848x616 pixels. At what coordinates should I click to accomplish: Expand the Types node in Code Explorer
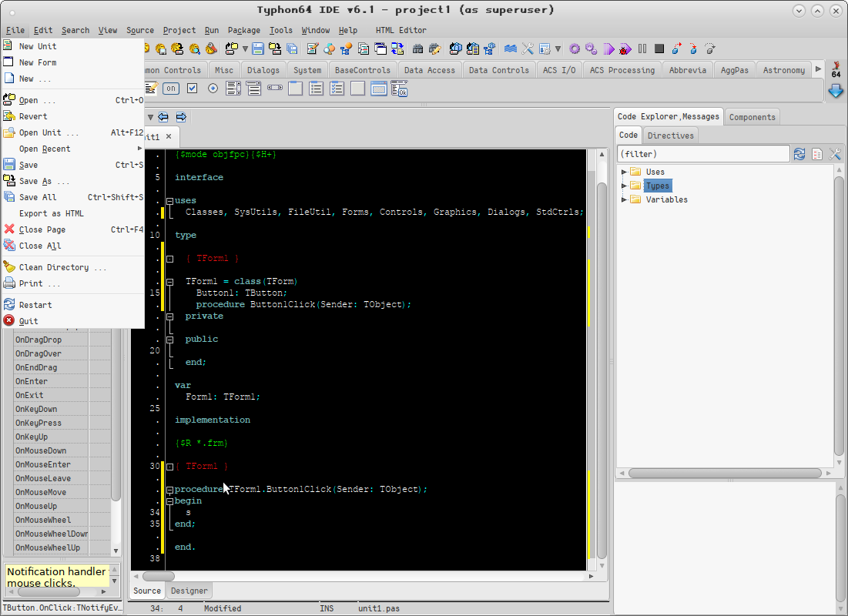tap(624, 186)
